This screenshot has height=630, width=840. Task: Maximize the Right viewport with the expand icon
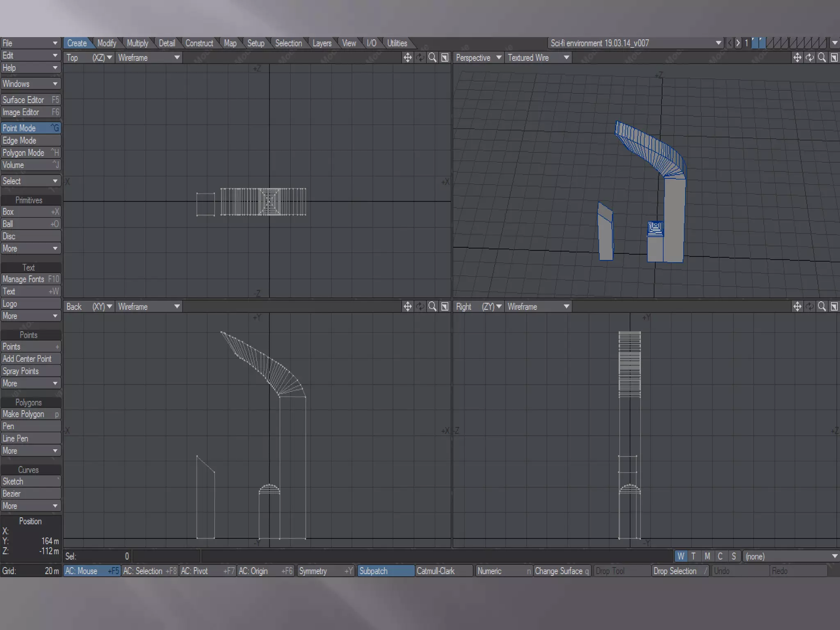pyautogui.click(x=834, y=306)
